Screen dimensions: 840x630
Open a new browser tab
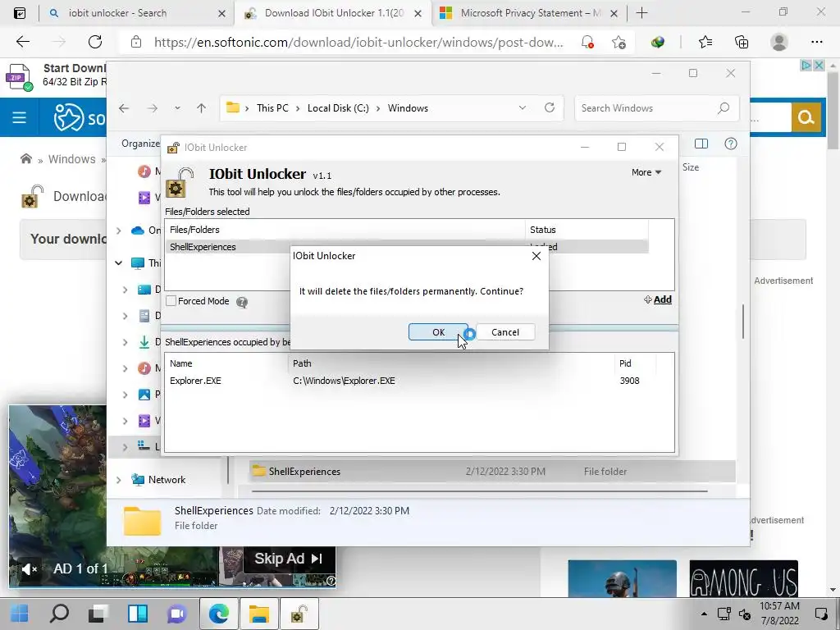pyautogui.click(x=641, y=13)
